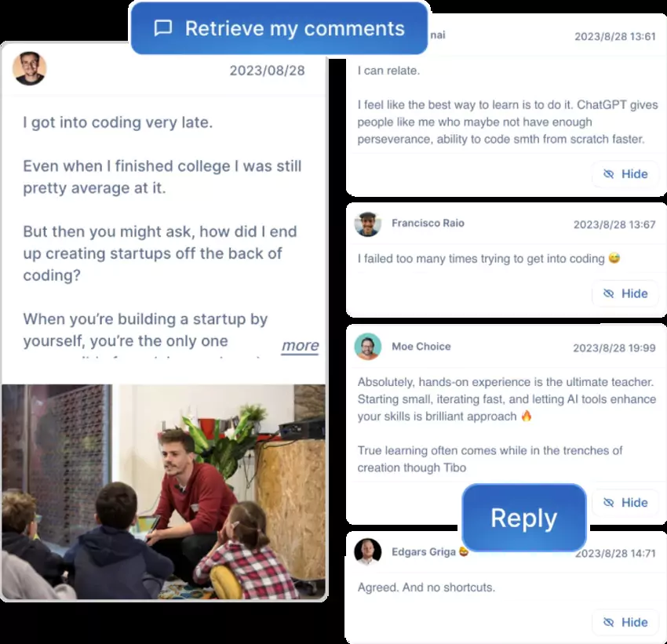This screenshot has width=667, height=644.
Task: Hide Moe Choice's comment
Action: click(x=625, y=503)
